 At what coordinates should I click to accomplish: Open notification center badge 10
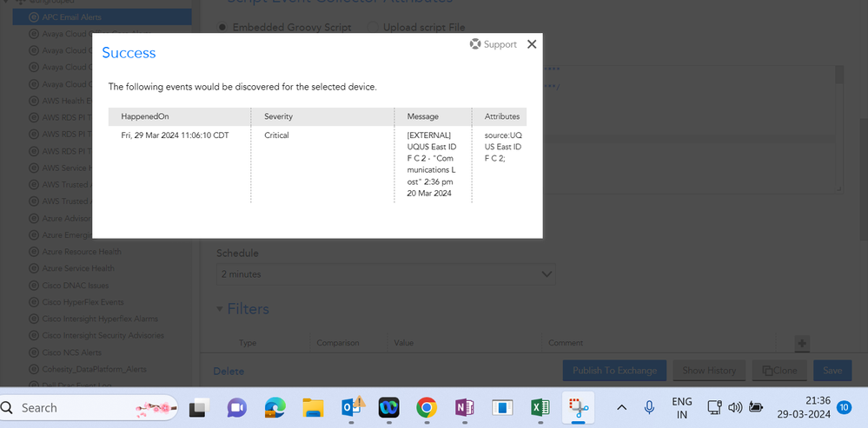tap(844, 407)
